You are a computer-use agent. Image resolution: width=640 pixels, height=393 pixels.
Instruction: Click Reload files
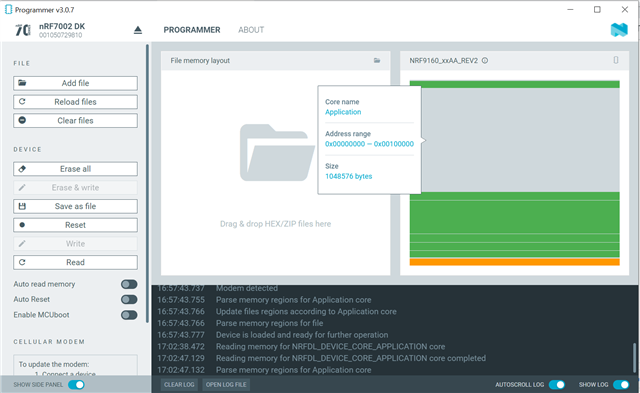tap(76, 102)
